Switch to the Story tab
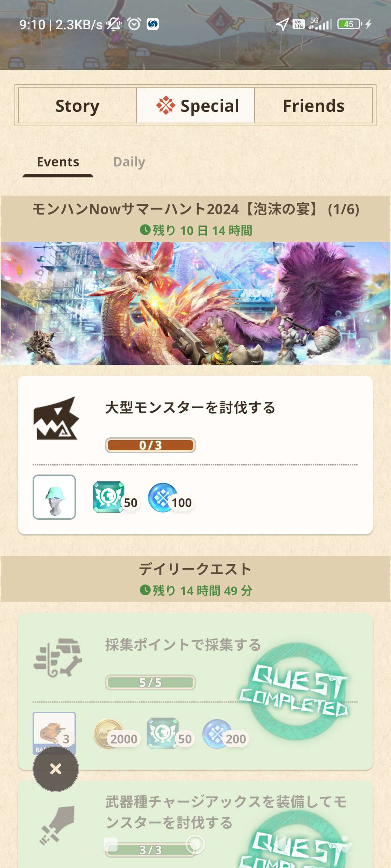391x868 pixels. (77, 106)
